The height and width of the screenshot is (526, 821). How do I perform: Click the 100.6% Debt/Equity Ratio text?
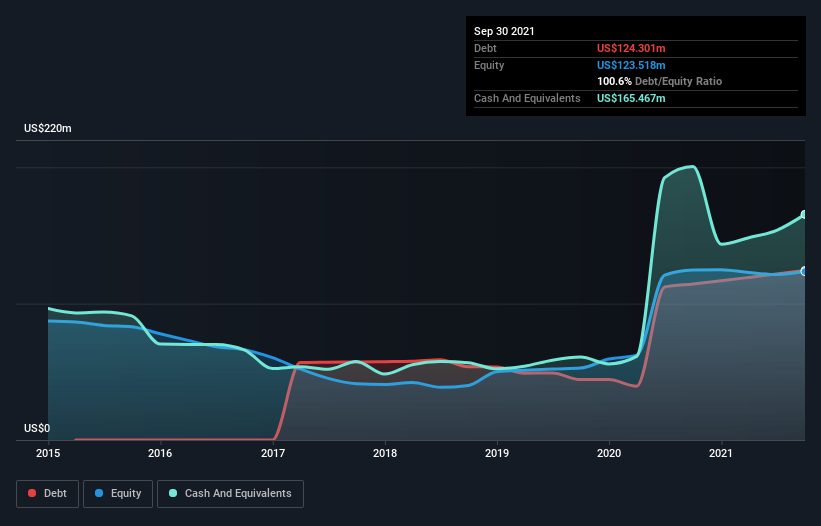coord(659,81)
